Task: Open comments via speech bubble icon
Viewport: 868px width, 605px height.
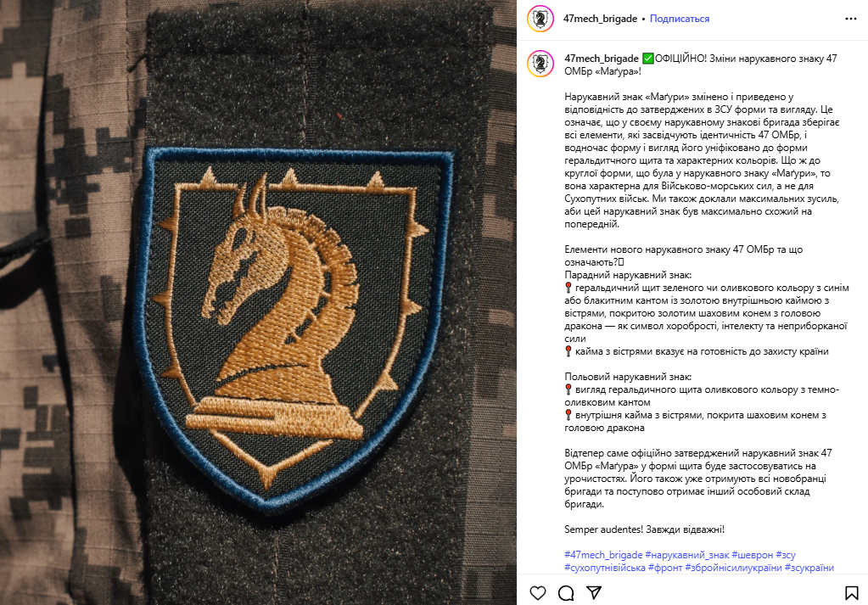Action: pos(566,593)
